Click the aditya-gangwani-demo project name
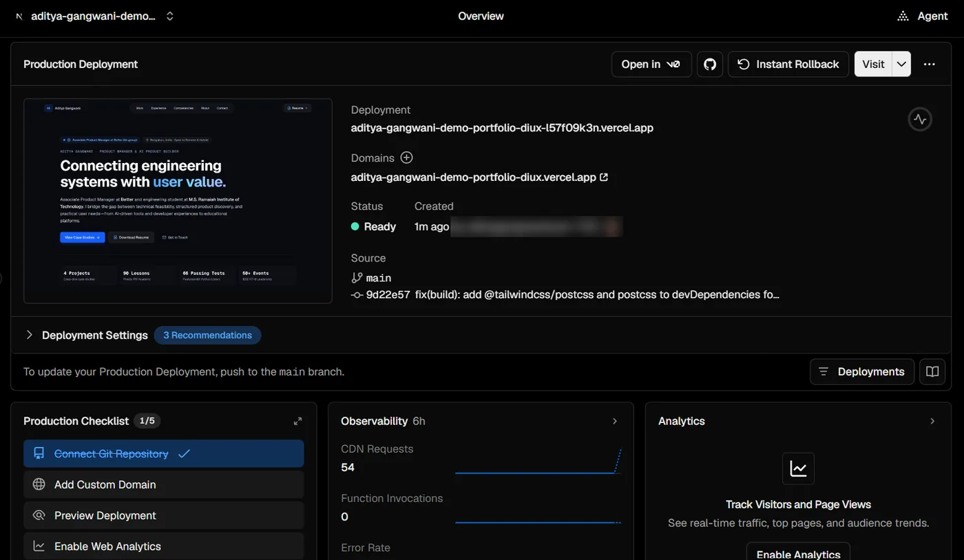 point(94,16)
